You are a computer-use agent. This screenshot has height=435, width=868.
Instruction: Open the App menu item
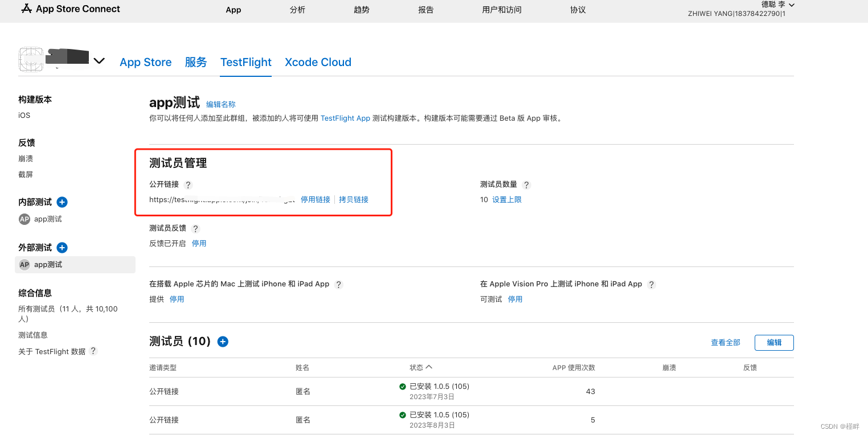coord(234,10)
